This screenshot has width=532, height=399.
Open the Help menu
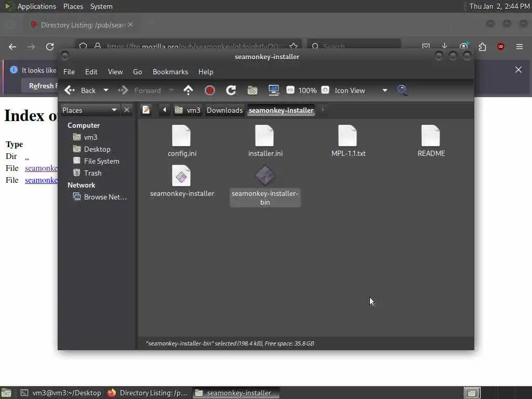pyautogui.click(x=206, y=72)
